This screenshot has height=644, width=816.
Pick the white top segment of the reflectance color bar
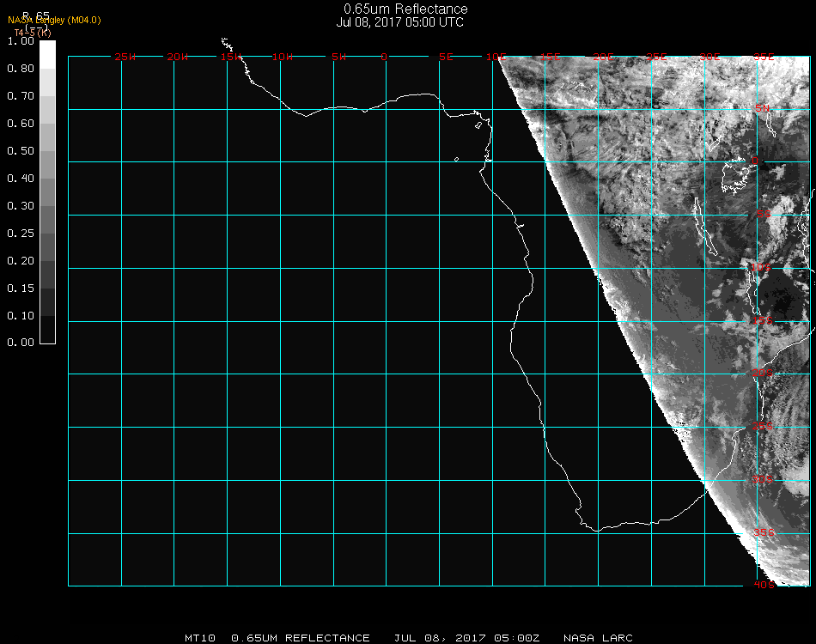tap(47, 55)
